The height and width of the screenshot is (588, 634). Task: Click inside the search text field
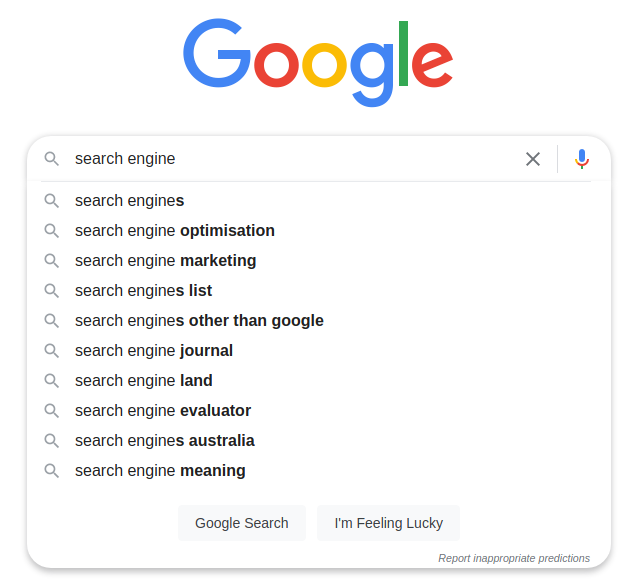pyautogui.click(x=290, y=159)
